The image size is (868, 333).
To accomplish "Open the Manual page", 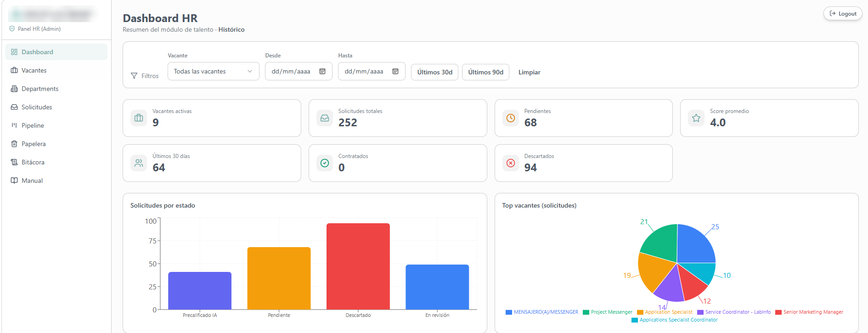I will click(56, 181).
